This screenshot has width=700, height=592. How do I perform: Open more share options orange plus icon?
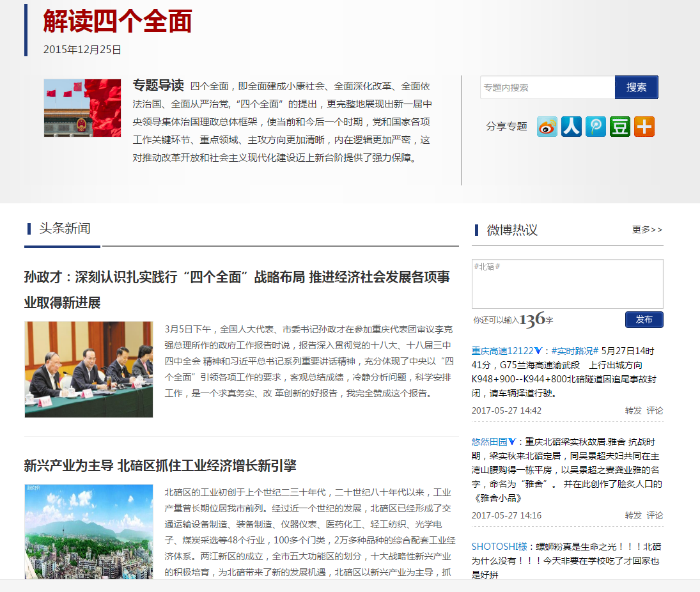(644, 127)
